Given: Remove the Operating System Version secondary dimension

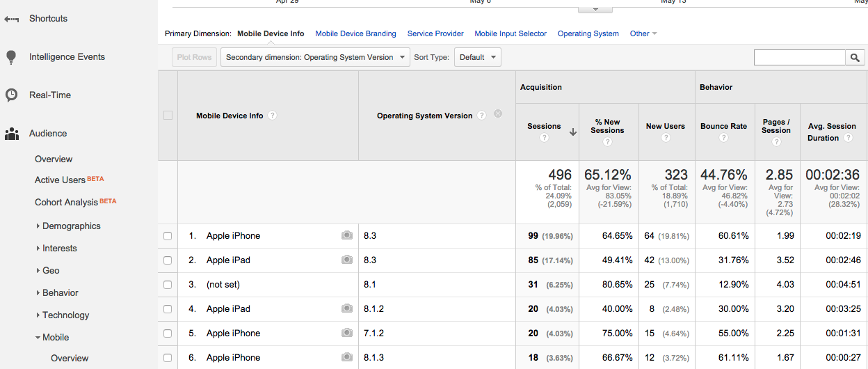Looking at the screenshot, I should [x=498, y=114].
